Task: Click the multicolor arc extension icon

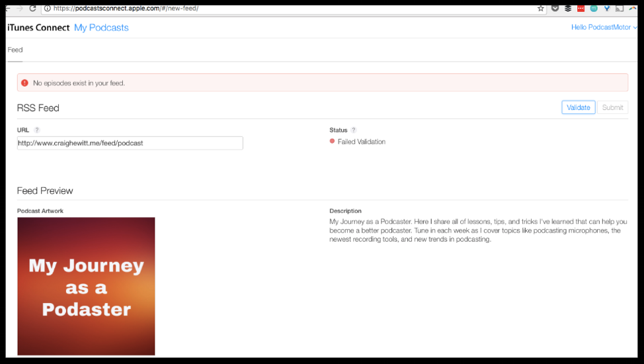Action: pyautogui.click(x=633, y=8)
